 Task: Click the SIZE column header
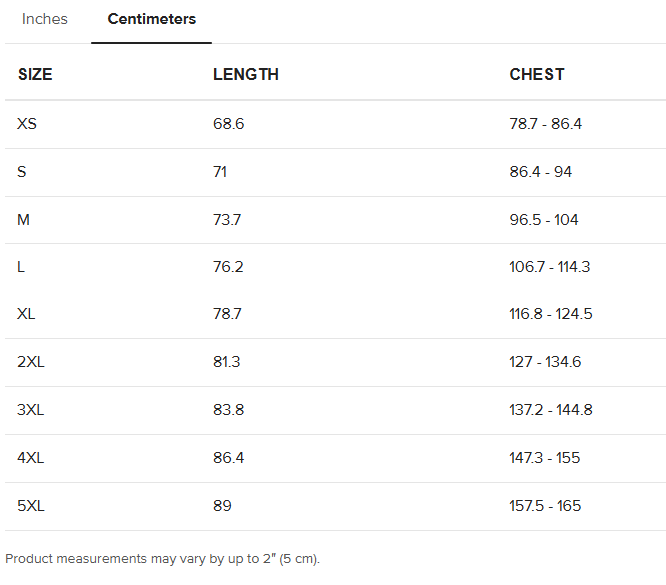(35, 74)
